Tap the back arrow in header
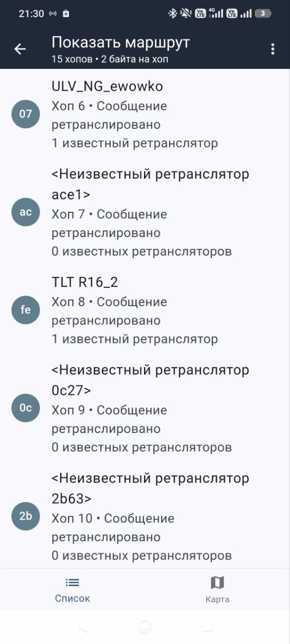The image size is (290, 644). 20,49
